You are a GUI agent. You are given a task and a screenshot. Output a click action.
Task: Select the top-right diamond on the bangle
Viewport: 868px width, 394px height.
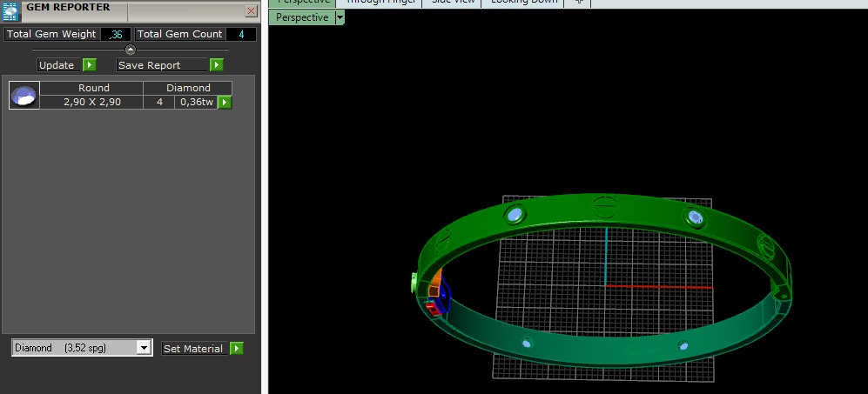tap(695, 217)
